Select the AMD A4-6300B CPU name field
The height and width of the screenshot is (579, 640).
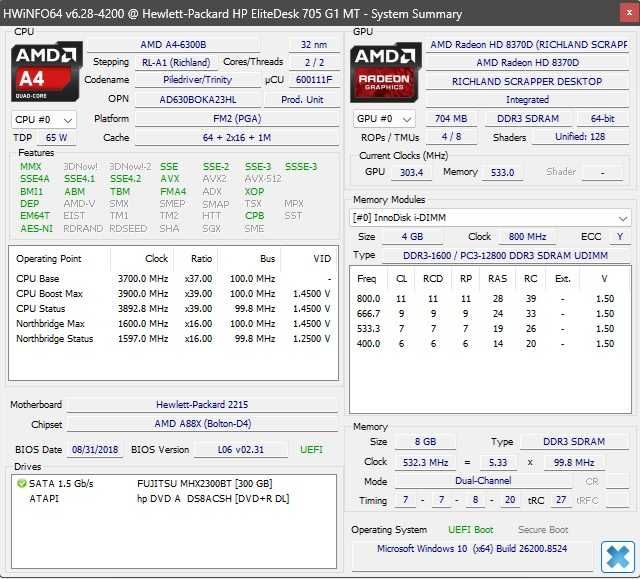tap(173, 44)
